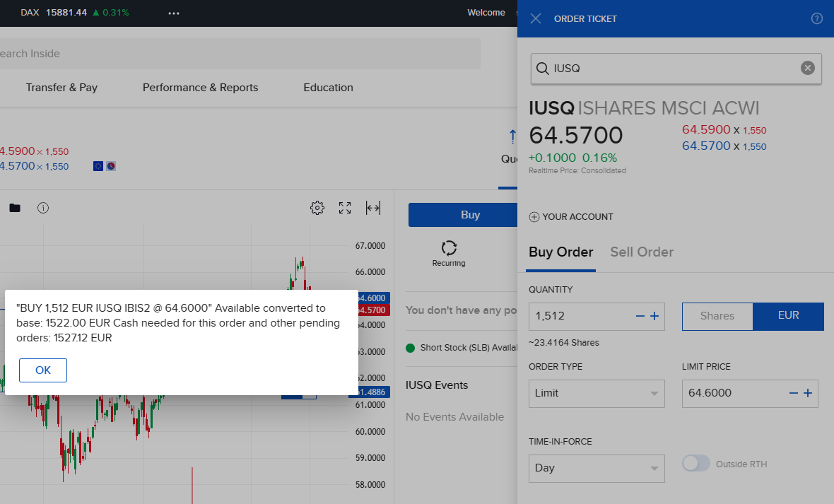Expand Your Account section
Screen dimensions: 834x504
[x=570, y=216]
